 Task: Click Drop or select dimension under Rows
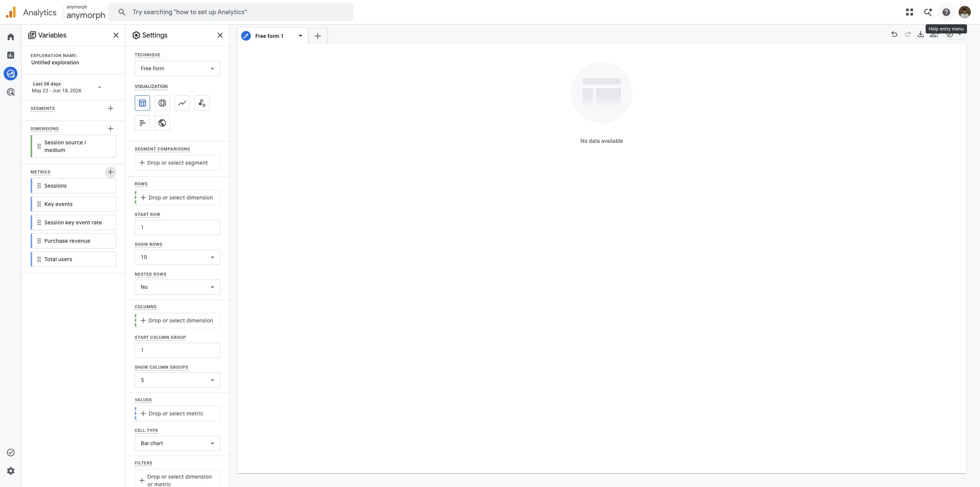178,198
